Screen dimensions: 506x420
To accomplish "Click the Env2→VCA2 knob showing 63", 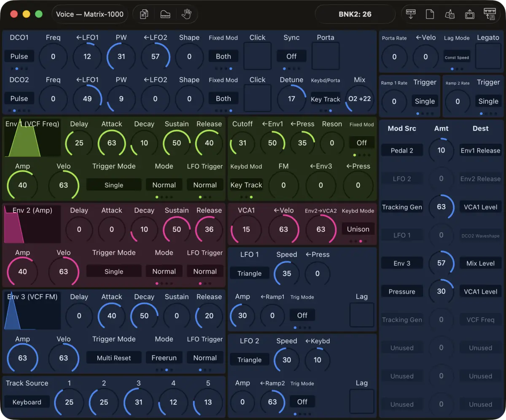I will click(320, 229).
